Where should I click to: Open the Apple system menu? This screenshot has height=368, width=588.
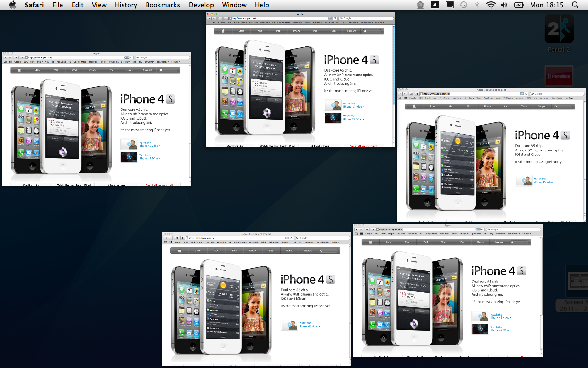[x=12, y=5]
